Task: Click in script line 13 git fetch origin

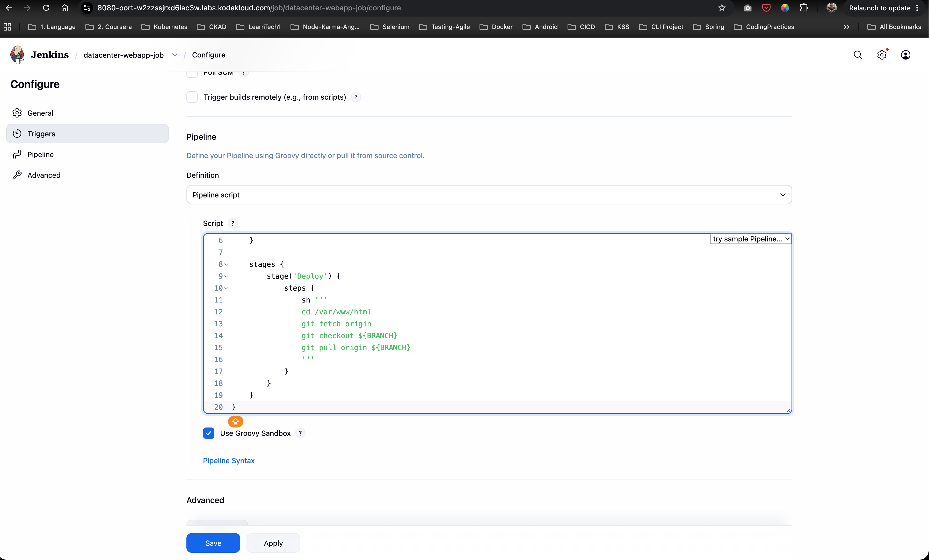Action: tap(336, 324)
